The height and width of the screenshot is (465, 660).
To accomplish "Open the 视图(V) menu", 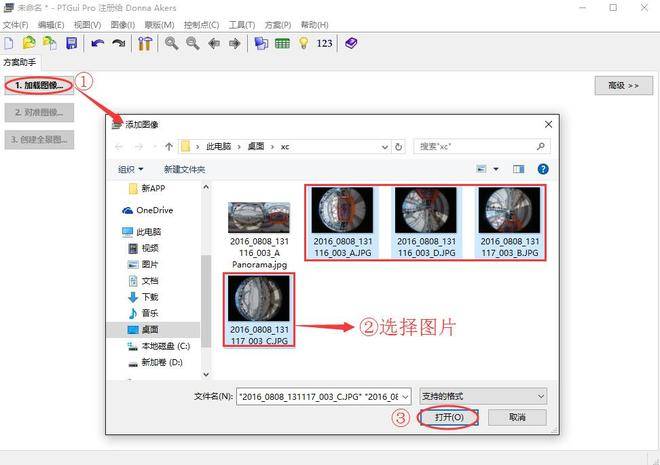I will tap(88, 25).
